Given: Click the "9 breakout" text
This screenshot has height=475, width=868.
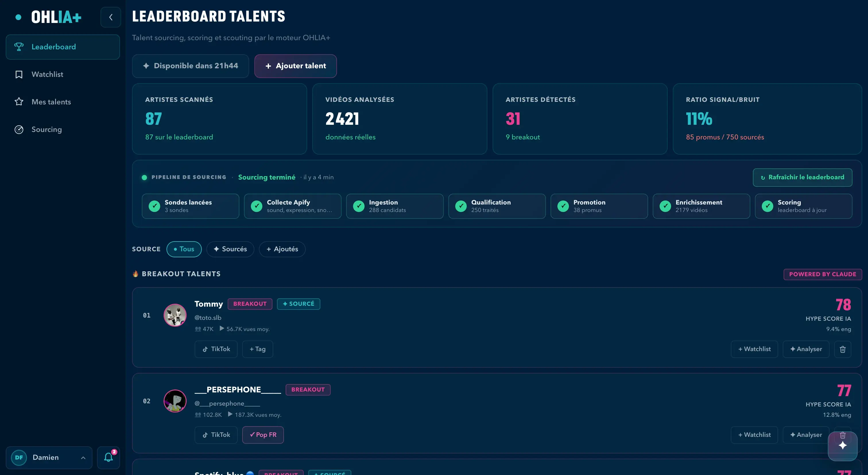Looking at the screenshot, I should point(523,137).
